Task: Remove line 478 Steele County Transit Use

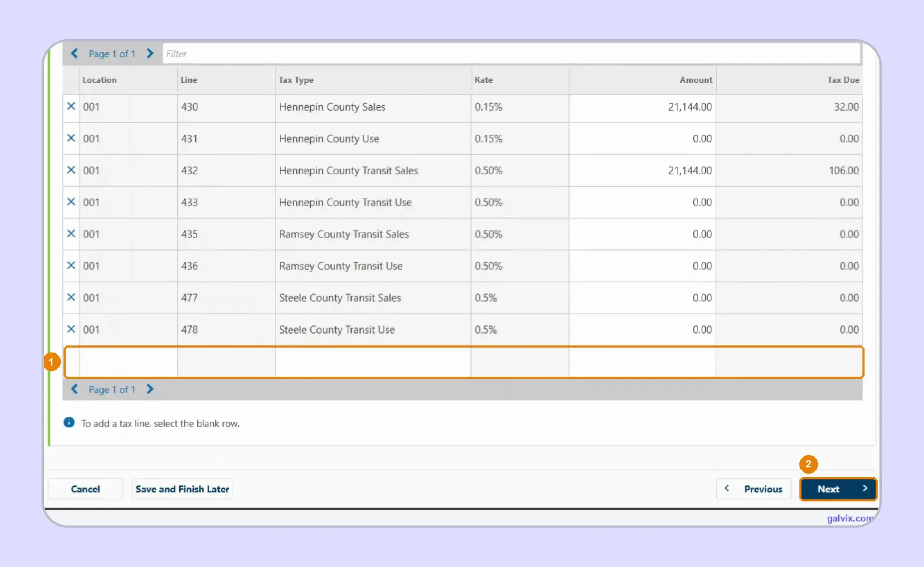Action: [x=71, y=329]
